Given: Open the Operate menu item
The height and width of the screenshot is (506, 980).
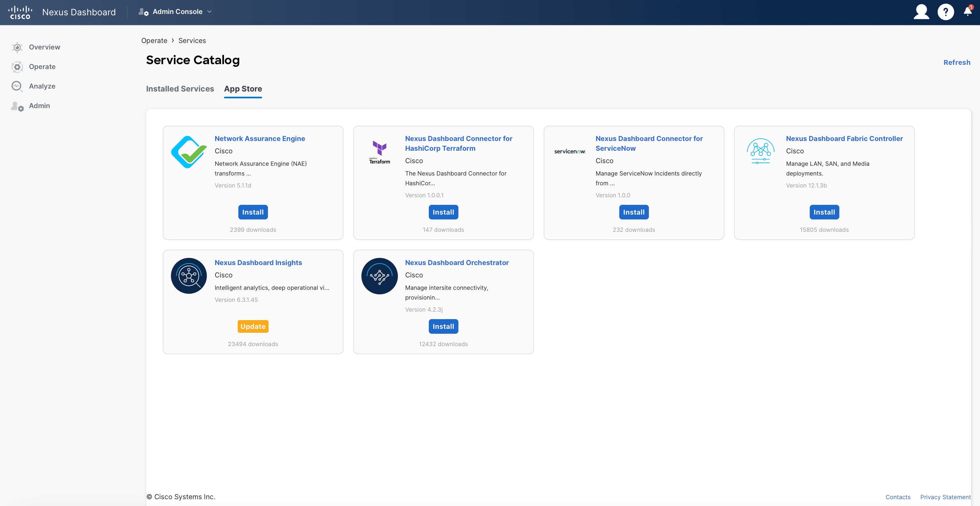Looking at the screenshot, I should click(x=42, y=67).
